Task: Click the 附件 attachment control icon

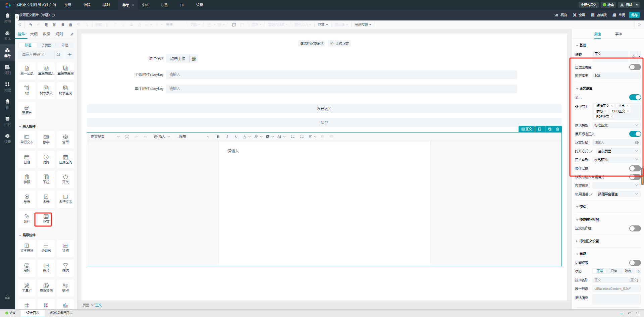Action: (x=27, y=219)
